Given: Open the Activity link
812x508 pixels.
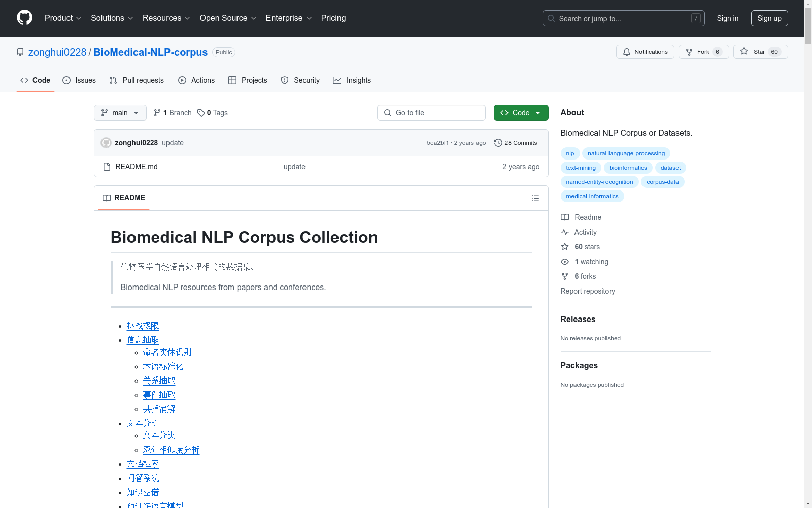Looking at the screenshot, I should click(x=579, y=232).
